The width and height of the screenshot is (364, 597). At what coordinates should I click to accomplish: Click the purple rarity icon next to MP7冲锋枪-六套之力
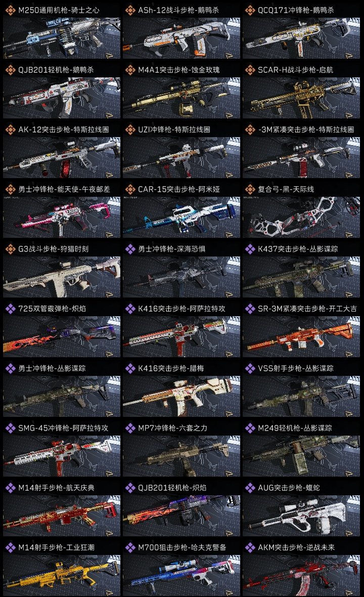pos(130,428)
